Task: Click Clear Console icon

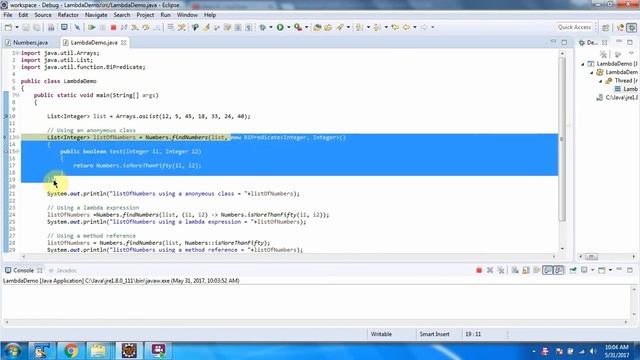Action: 515,270
